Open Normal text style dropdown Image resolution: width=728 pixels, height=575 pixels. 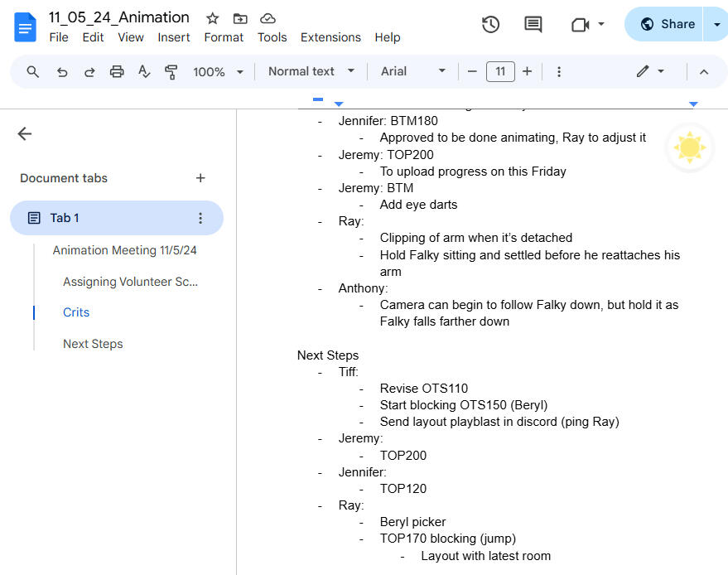click(x=311, y=72)
